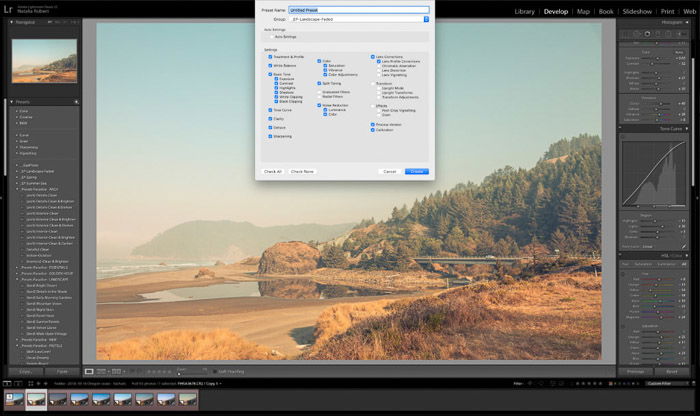700x416 pixels.
Task: Click the go forward arrow above filmstrip
Action: [46, 383]
